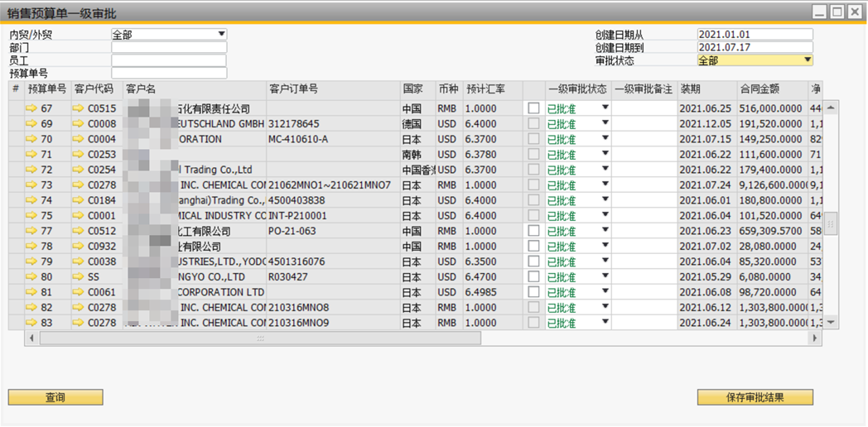Tick the checkbox for budget order 79
This screenshot has width=868, height=427.
[x=533, y=261]
